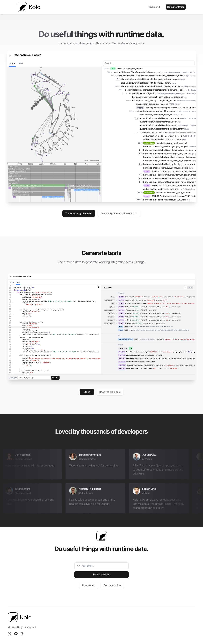
Task: Open the X (Twitter) footer link
Action: (10, 634)
